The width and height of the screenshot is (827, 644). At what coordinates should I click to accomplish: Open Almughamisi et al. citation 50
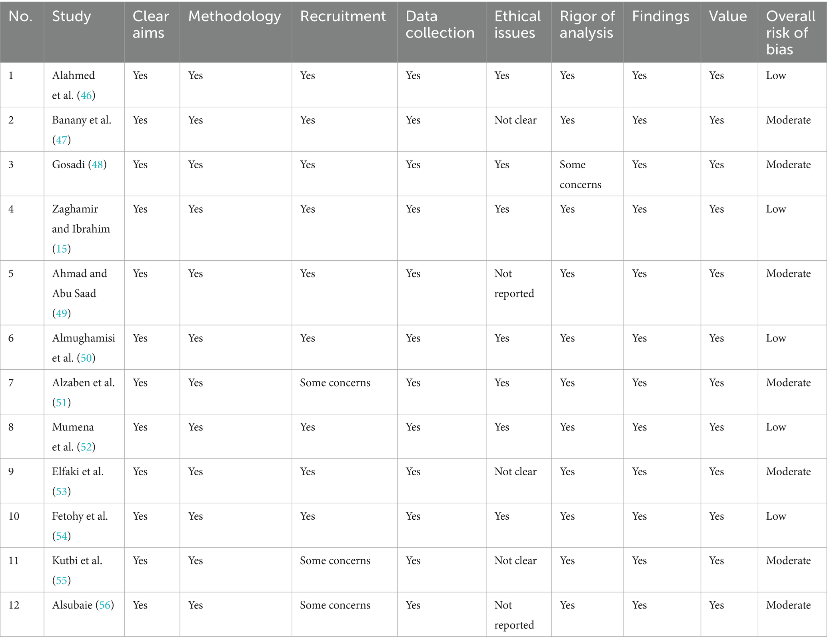(86, 358)
